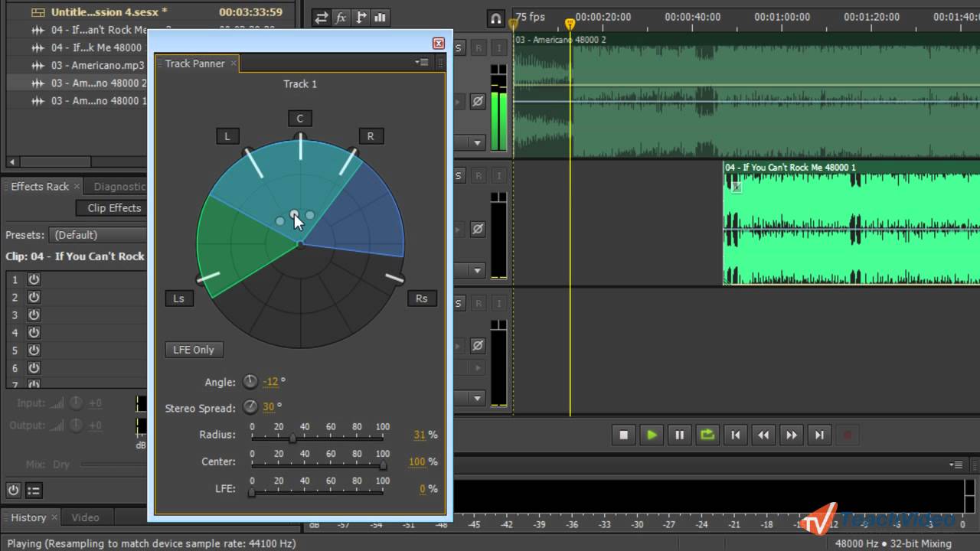The width and height of the screenshot is (980, 551).
Task: Invert polarity on the Americano track
Action: (x=478, y=101)
